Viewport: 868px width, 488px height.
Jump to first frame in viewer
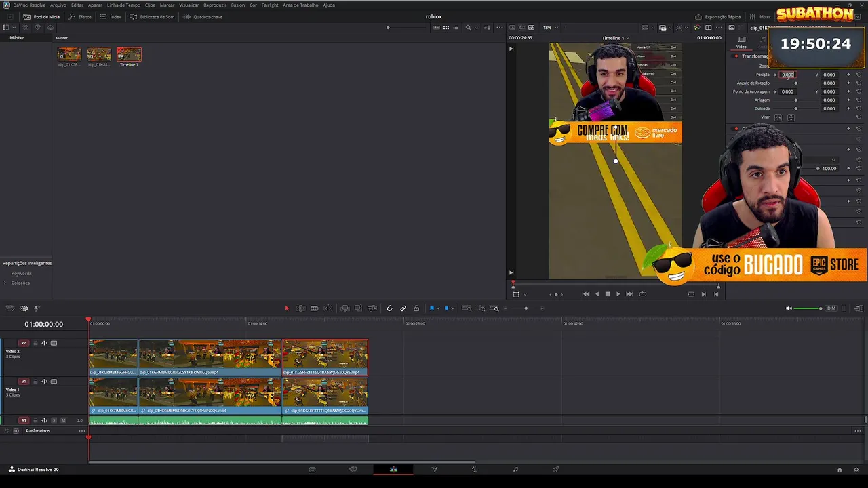coord(585,294)
